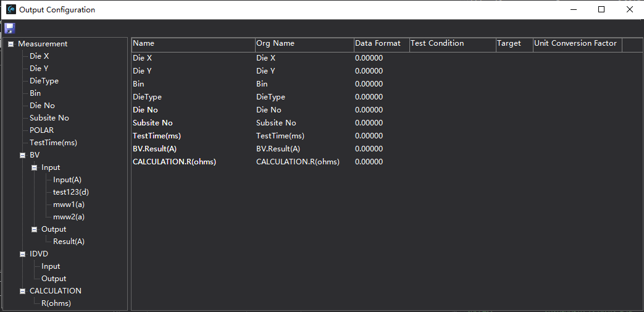This screenshot has height=312, width=644.
Task: Click the Output Configuration app icon
Action: point(10,10)
